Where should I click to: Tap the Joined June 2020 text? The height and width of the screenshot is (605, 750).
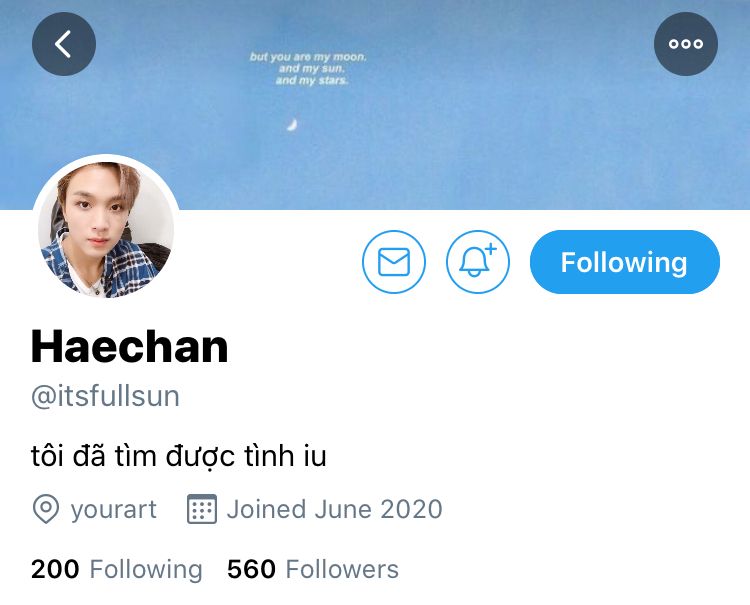pyautogui.click(x=334, y=509)
